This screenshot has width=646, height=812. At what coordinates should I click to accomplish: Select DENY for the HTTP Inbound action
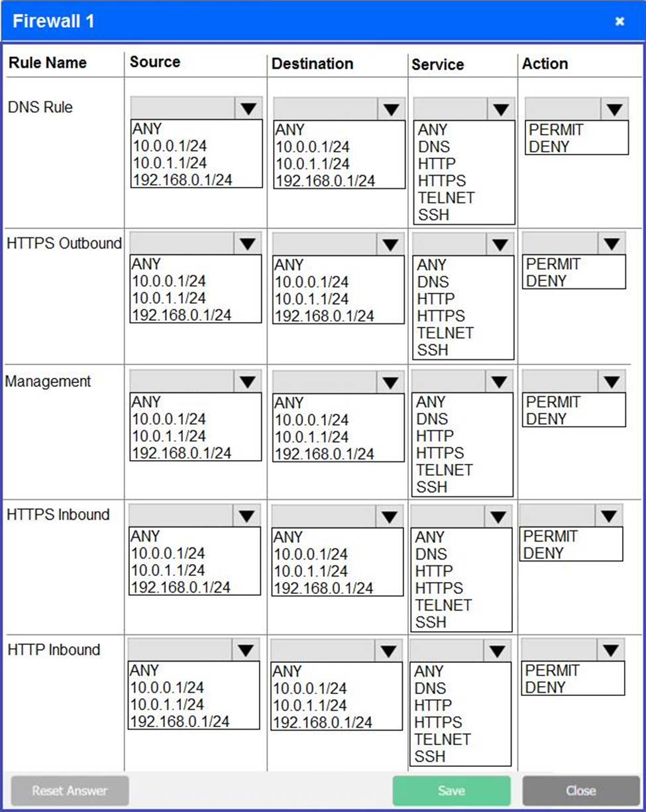(545, 687)
